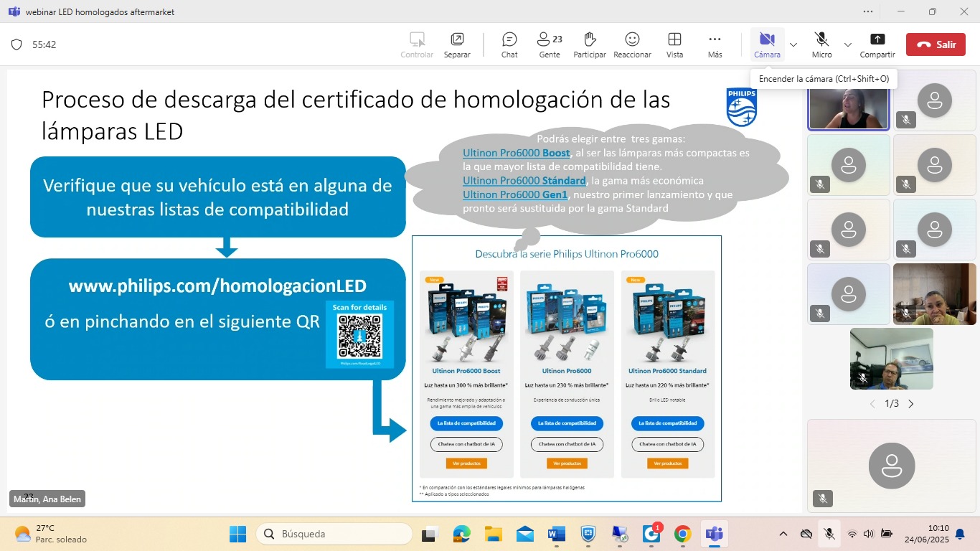Click the Martin, Ana Belen presenter label
This screenshot has height=551, width=980.
[x=47, y=499]
